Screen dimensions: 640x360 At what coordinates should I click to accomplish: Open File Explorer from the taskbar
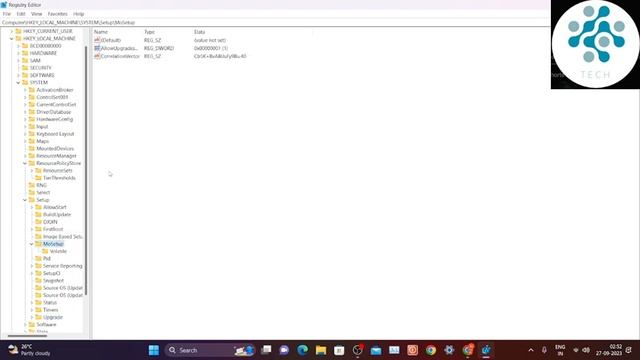pyautogui.click(x=321, y=350)
